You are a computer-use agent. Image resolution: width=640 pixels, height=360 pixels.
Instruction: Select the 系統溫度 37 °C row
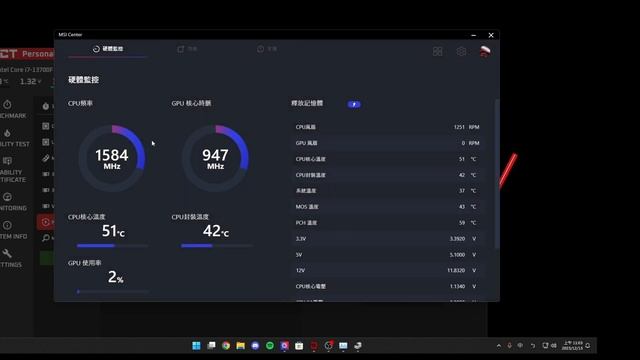point(387,191)
